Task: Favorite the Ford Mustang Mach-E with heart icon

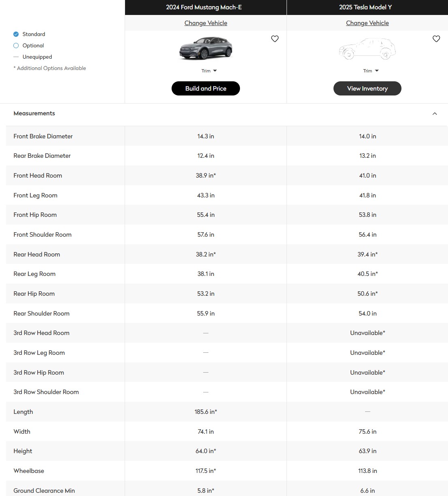Action: pos(275,39)
